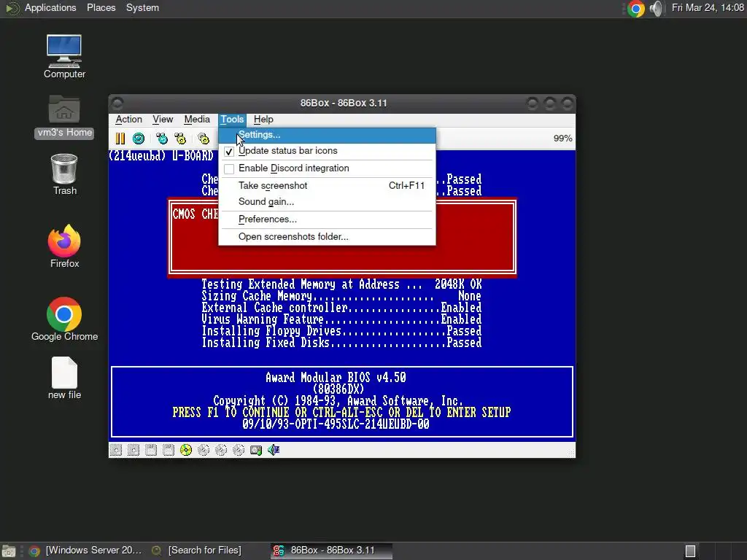Click the second greyed floppy drive status icon

[133, 450]
